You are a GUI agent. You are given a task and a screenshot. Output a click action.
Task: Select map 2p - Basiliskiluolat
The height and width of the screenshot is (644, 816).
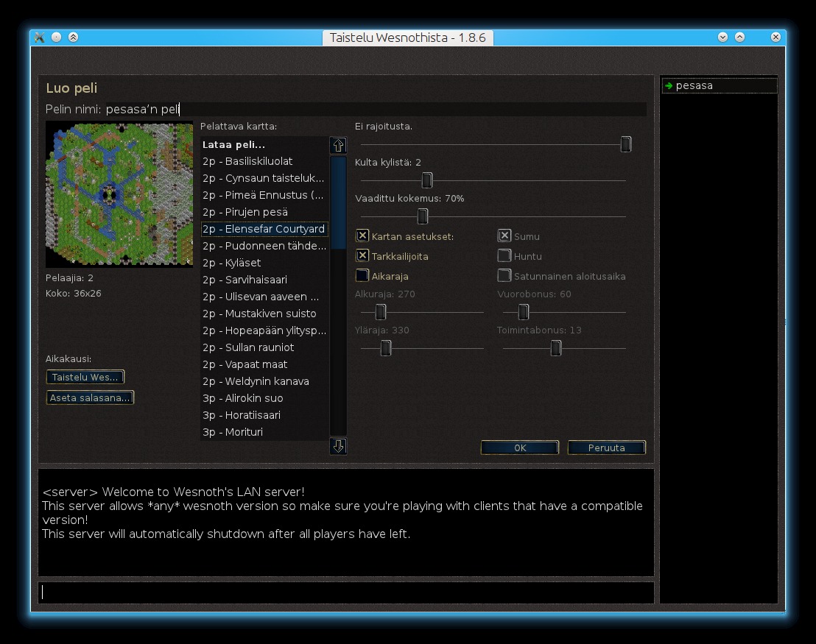click(264, 161)
